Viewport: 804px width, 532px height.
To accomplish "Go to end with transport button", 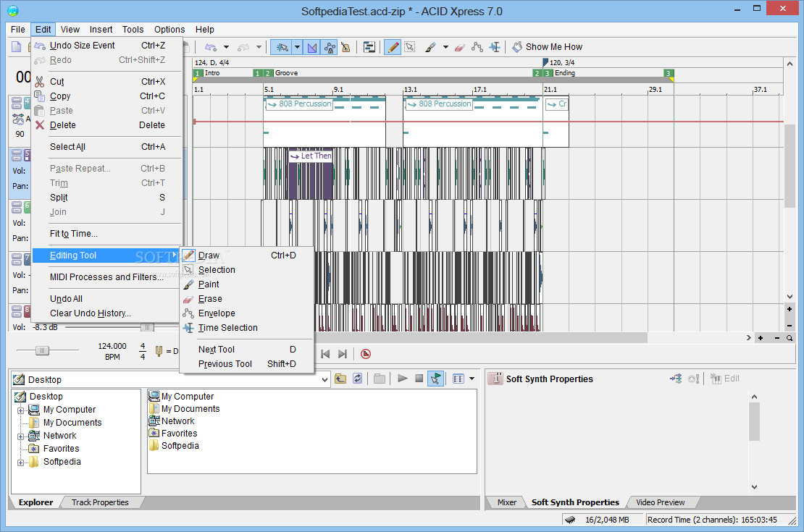I will [x=343, y=354].
